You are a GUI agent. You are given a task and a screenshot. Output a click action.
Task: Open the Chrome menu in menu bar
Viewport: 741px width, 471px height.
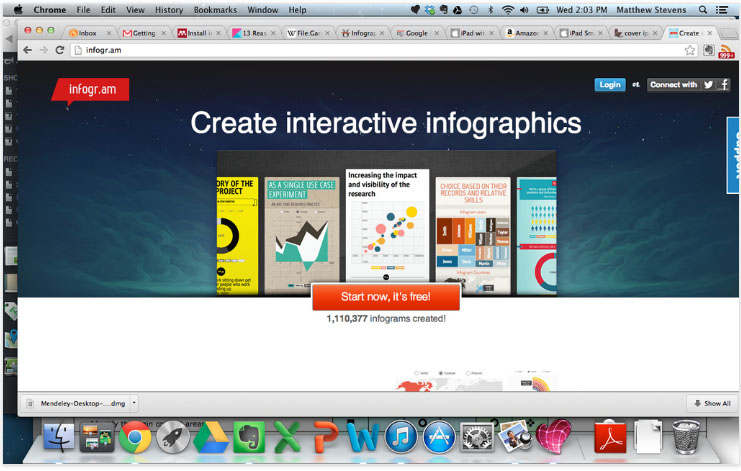pos(50,9)
